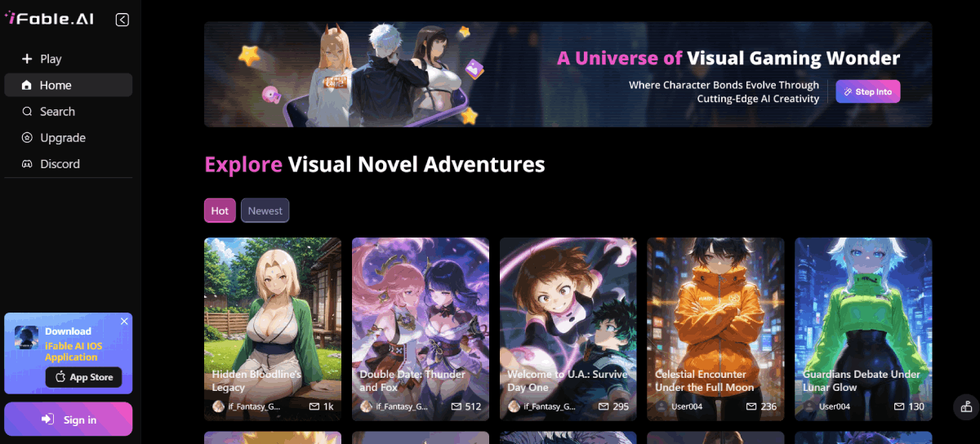Open Celestial Encounter Under the Full Moon
This screenshot has height=444, width=980.
[715, 329]
